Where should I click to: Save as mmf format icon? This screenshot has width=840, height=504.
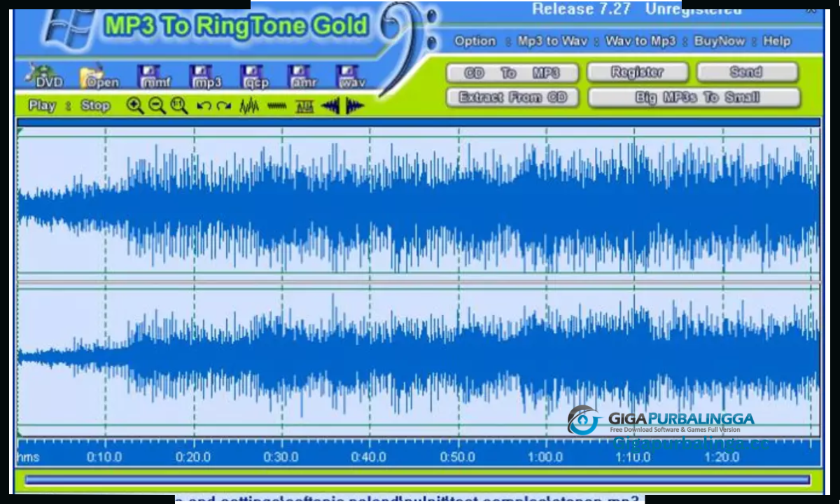pos(153,77)
